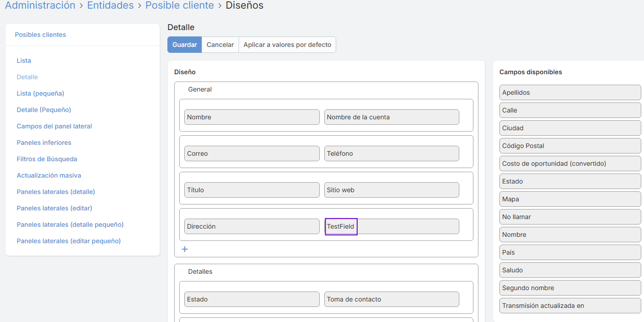Navigate to Administración breadcrumb
This screenshot has height=322, width=644.
point(40,5)
